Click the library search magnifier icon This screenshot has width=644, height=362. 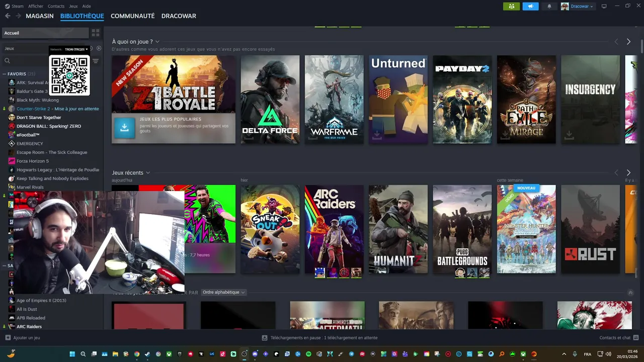[x=7, y=61]
